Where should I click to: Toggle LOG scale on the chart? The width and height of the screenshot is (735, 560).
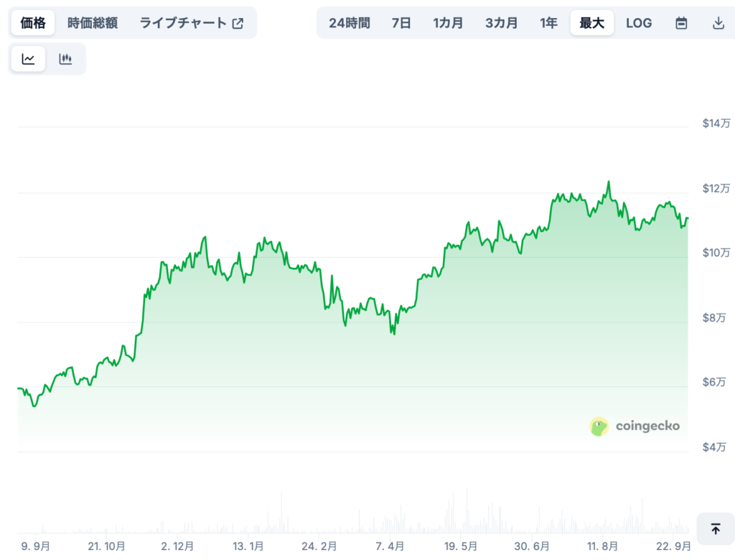click(x=639, y=23)
